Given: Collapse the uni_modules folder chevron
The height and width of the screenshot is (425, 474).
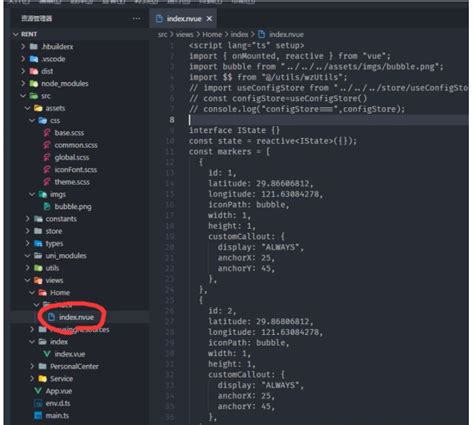Looking at the screenshot, I should (x=28, y=256).
